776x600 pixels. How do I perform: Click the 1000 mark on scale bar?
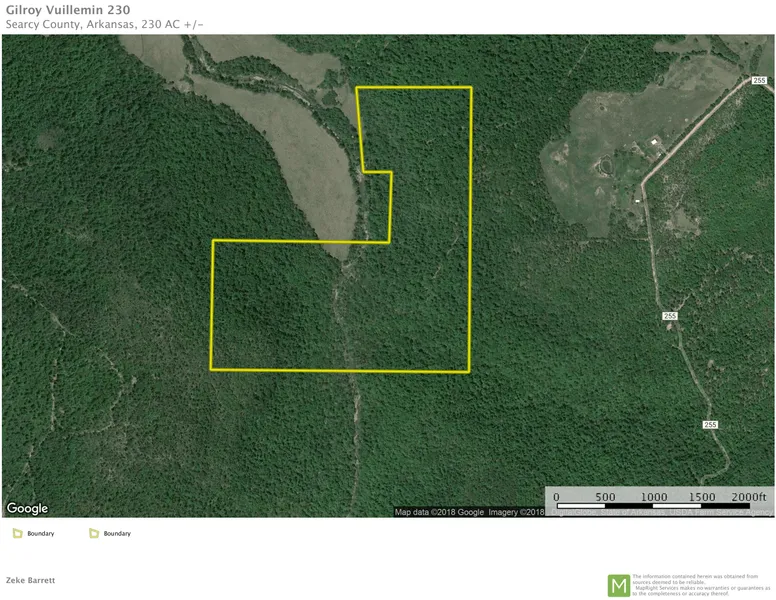tap(653, 498)
